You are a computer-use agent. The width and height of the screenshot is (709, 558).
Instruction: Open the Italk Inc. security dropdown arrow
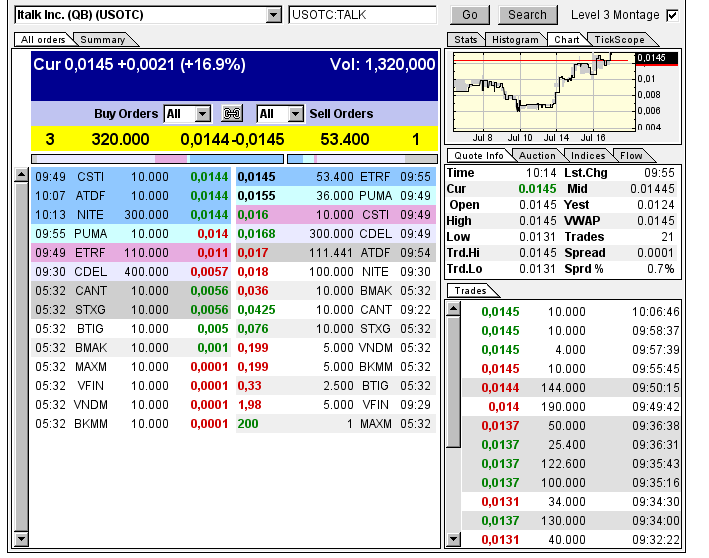tap(273, 15)
